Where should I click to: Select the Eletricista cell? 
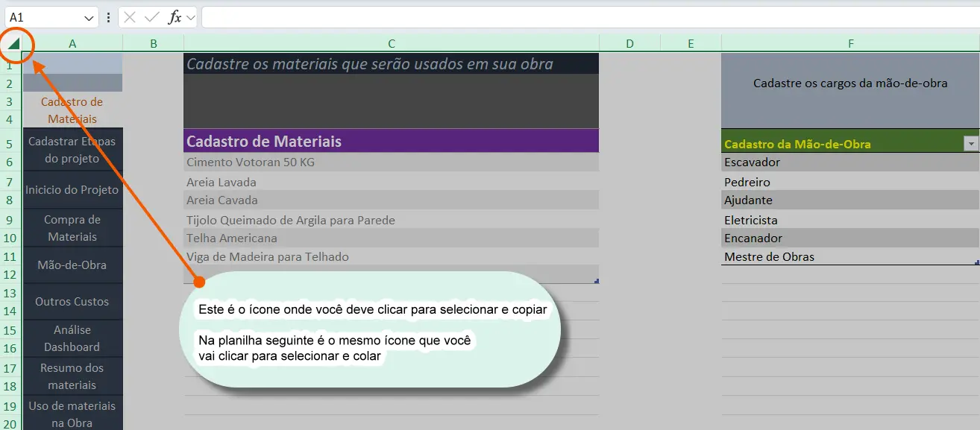tap(850, 220)
